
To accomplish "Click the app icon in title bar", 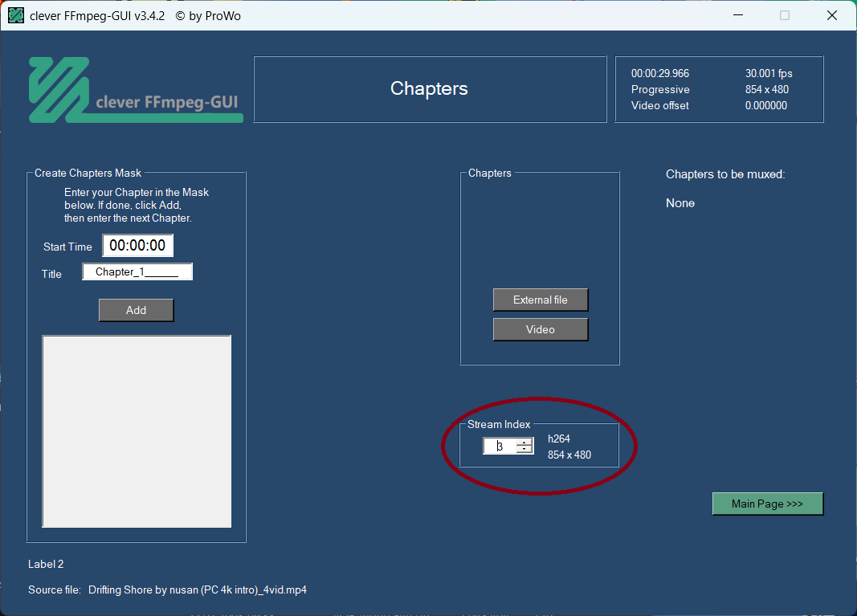I will click(16, 15).
